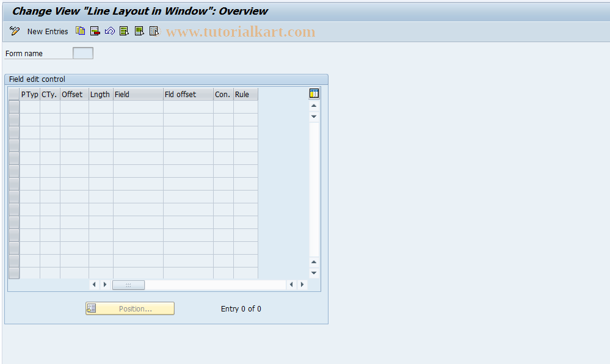Click the first row's Fld offset cell
The height and width of the screenshot is (364, 610).
coord(188,107)
